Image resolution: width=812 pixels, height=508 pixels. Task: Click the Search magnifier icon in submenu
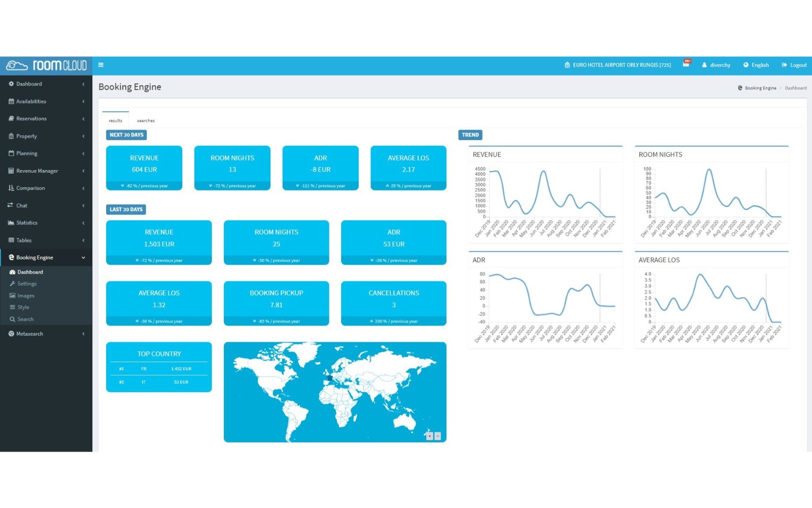(12, 320)
